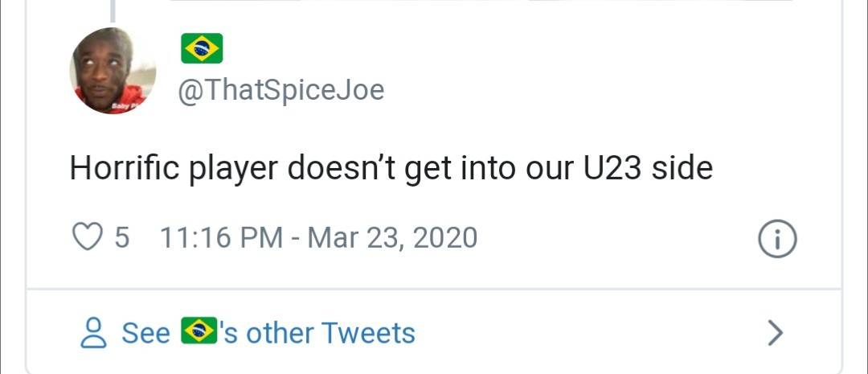Click the like count number 5
The width and height of the screenshot is (868, 374).
coord(122,237)
